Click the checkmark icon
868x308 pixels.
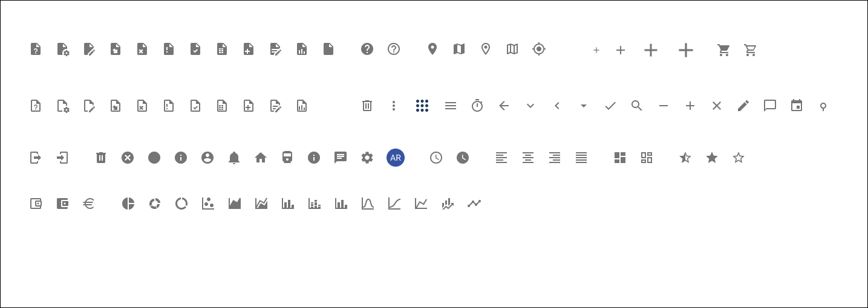(610, 106)
